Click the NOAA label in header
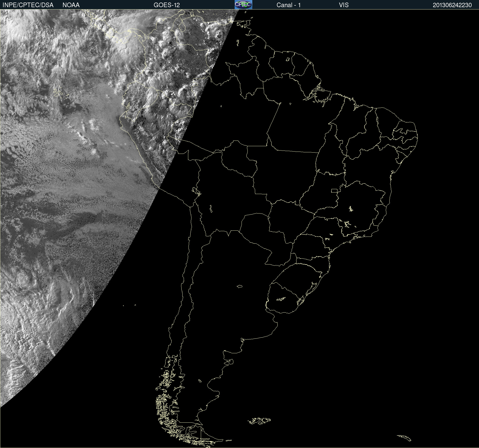The width and height of the screenshot is (479, 448). 71,5
